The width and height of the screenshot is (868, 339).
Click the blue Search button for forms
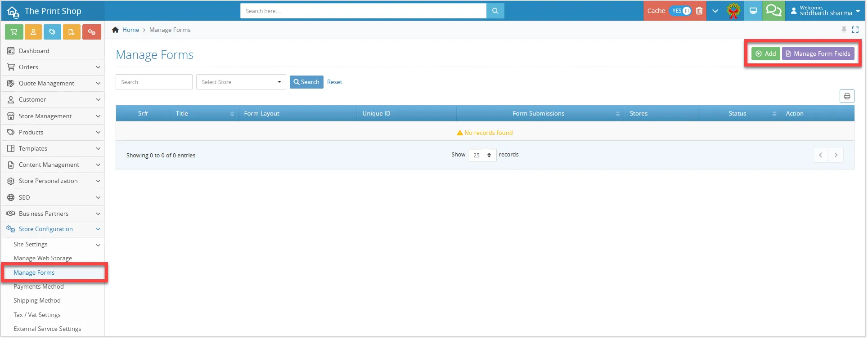coord(306,82)
